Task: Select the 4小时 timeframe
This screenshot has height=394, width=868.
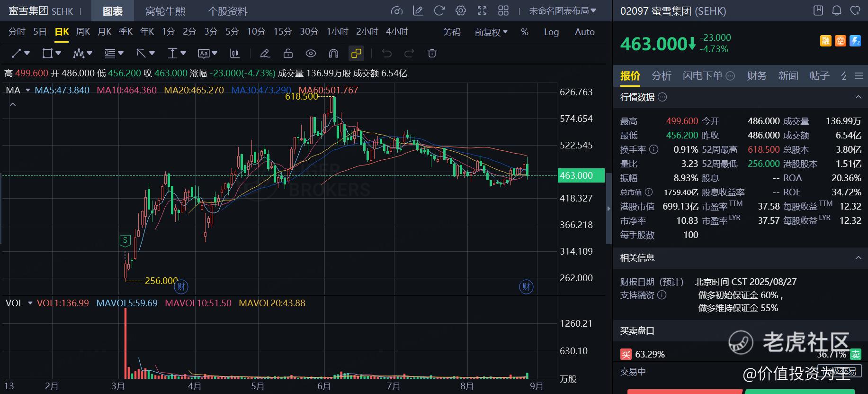Action: tap(397, 32)
